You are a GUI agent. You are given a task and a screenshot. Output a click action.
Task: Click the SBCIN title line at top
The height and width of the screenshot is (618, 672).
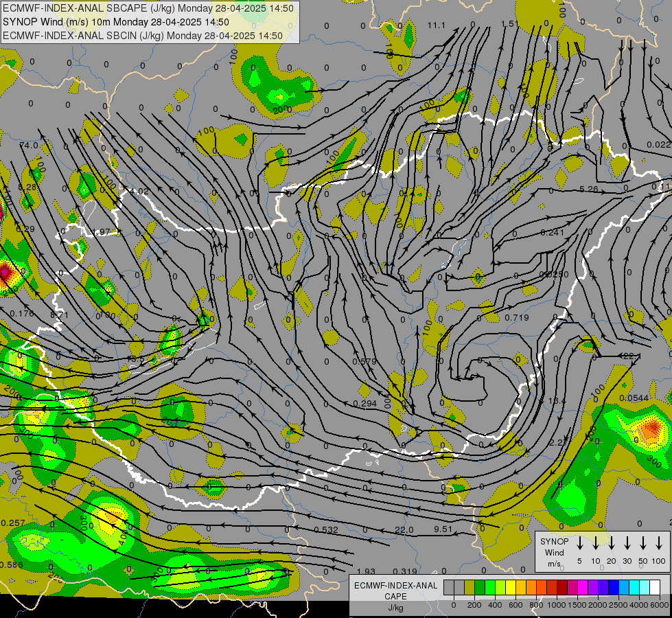[143, 36]
